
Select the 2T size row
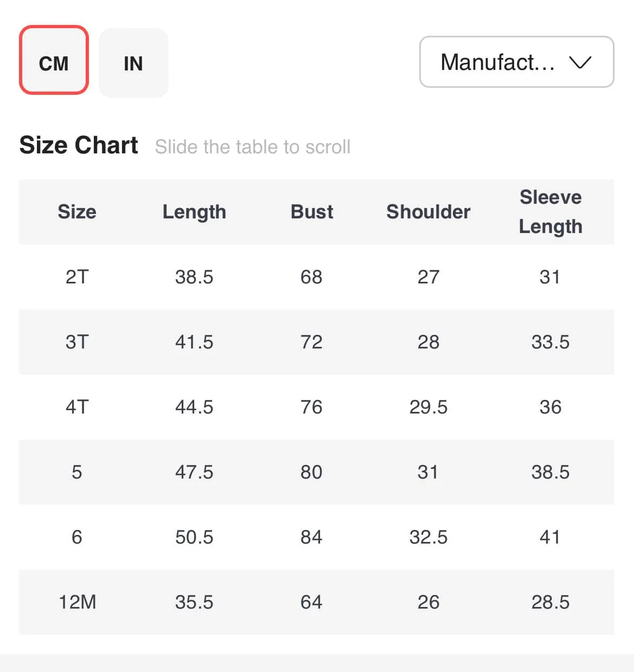[77, 277]
